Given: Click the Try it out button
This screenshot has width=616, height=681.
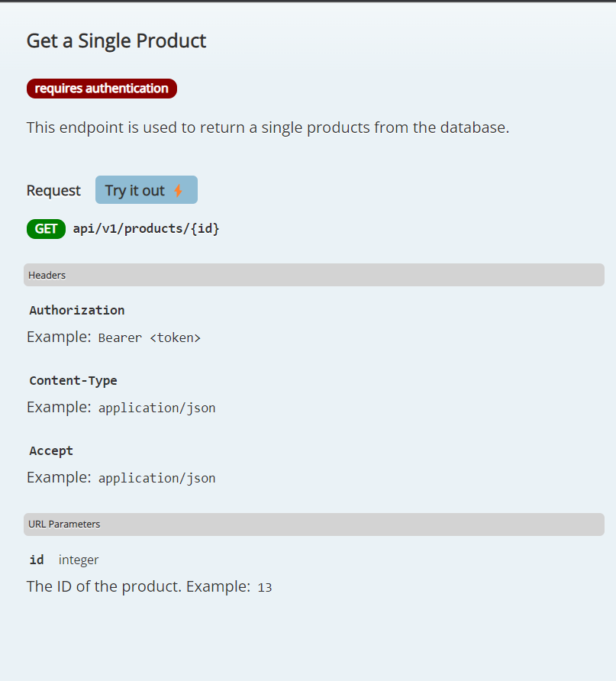Looking at the screenshot, I should 146,189.
